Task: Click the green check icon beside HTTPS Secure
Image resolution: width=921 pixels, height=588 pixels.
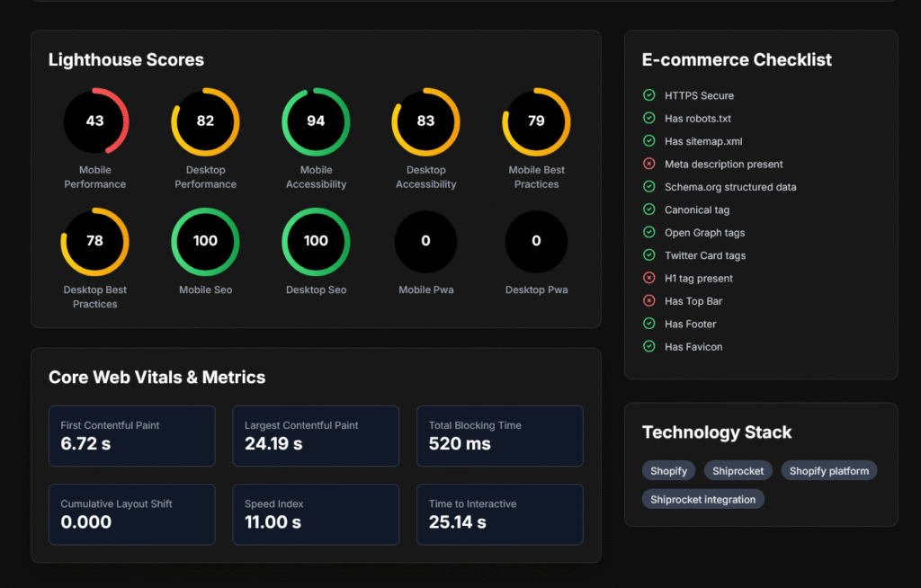Action: [648, 95]
